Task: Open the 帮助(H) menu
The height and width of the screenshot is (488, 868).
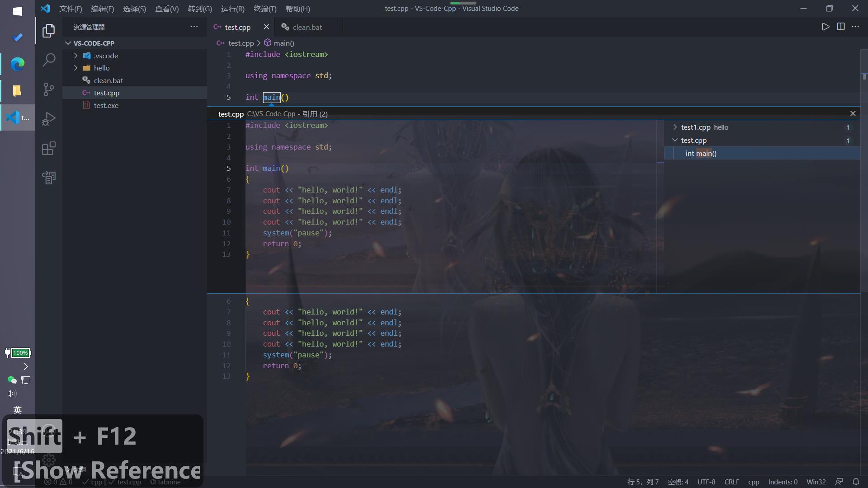Action: 298,9
